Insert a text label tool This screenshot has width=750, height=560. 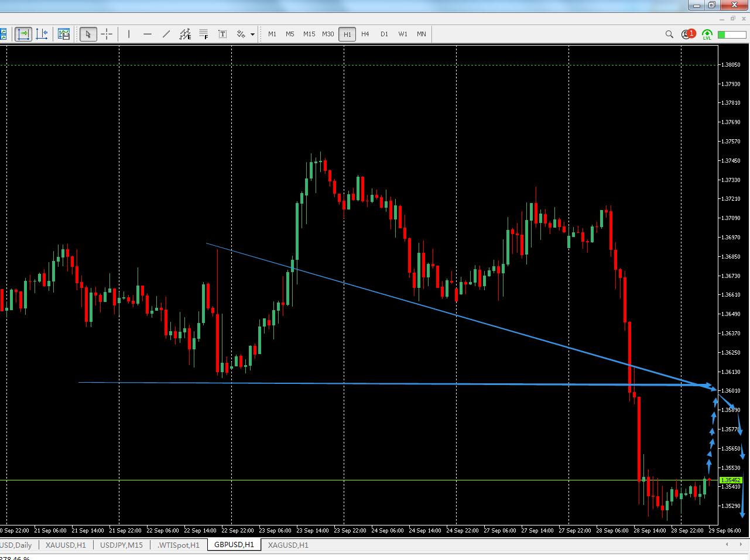[222, 34]
